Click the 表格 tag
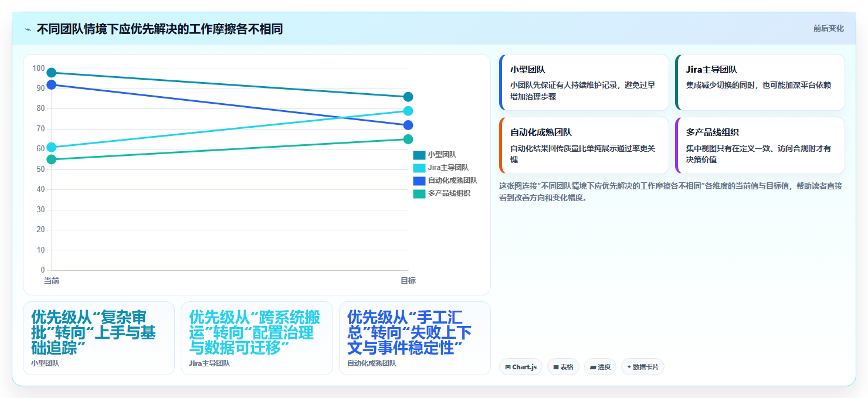 point(563,367)
